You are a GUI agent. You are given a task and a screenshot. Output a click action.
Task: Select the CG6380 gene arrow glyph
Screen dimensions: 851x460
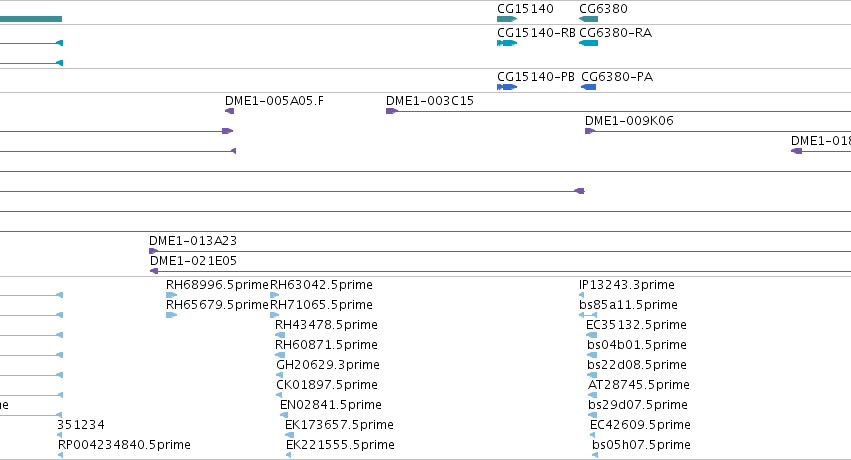click(588, 19)
